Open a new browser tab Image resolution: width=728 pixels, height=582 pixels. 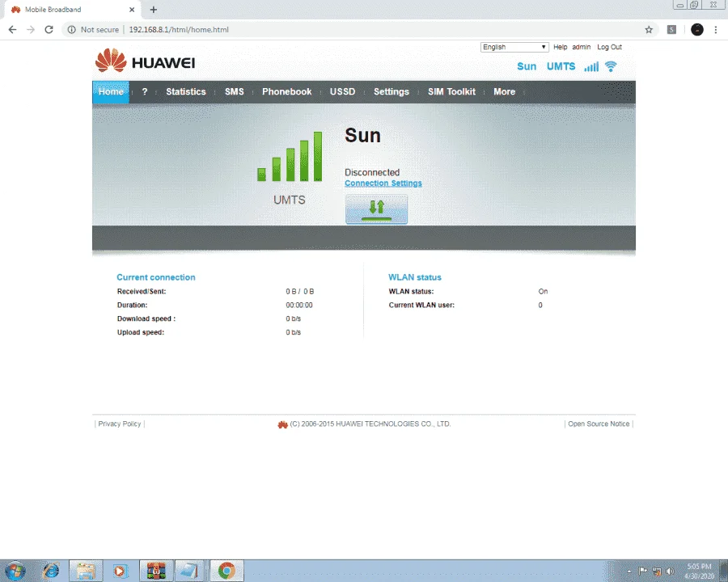coord(154,9)
